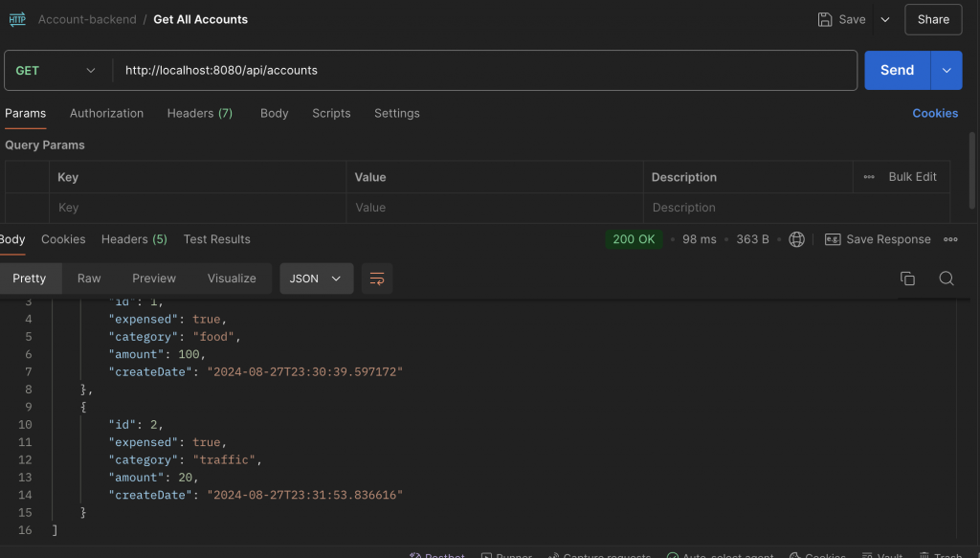Open the response Headers (5) tab
The height and width of the screenshot is (558, 980).
click(x=134, y=240)
